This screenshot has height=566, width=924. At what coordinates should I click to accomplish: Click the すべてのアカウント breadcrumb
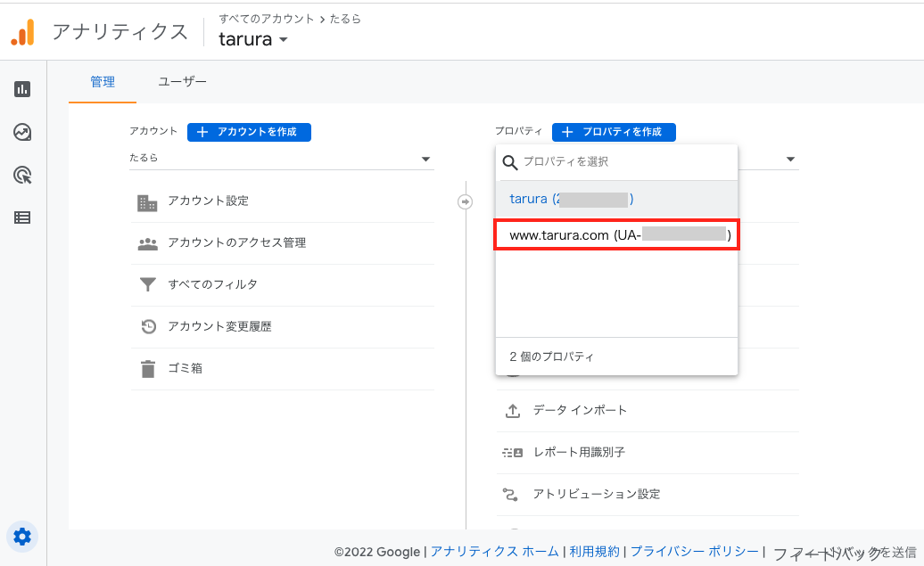(x=267, y=19)
